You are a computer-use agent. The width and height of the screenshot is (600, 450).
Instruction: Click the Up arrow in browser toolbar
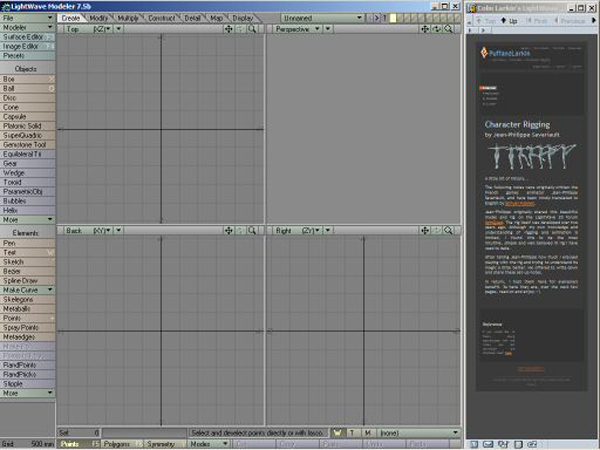(509, 21)
